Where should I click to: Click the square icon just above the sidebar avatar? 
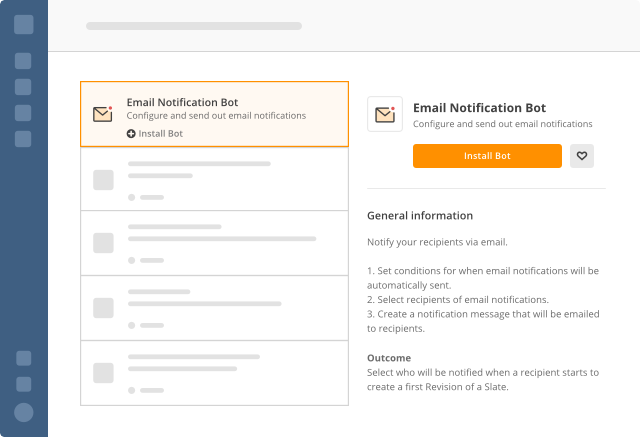[24, 384]
